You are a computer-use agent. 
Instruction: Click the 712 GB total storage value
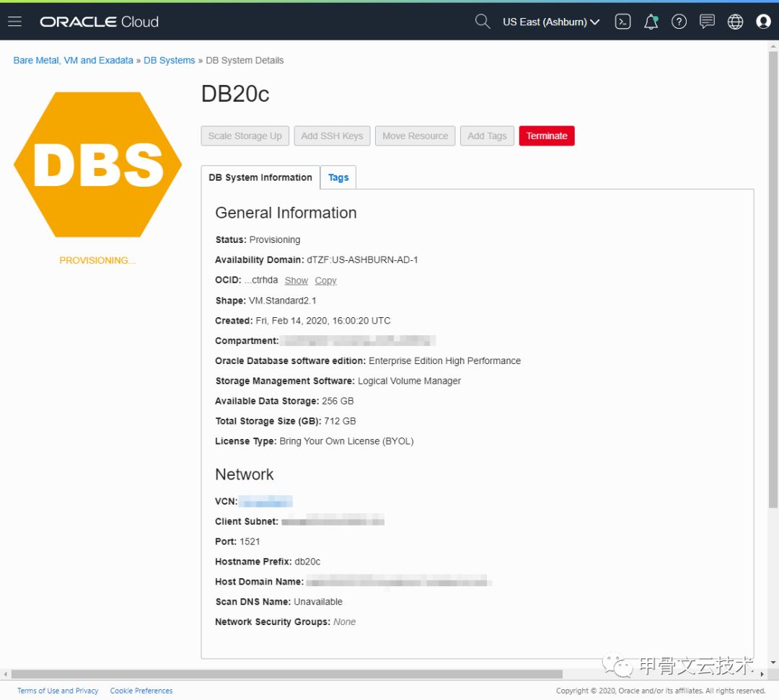click(x=340, y=422)
